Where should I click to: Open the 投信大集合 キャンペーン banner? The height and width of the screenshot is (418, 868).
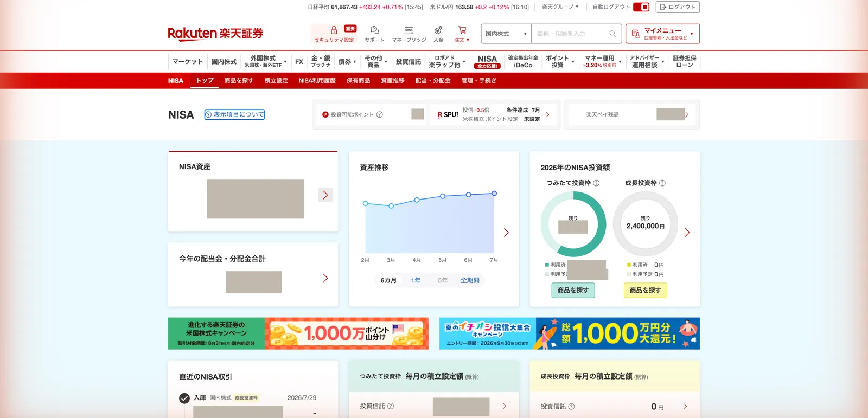point(570,333)
